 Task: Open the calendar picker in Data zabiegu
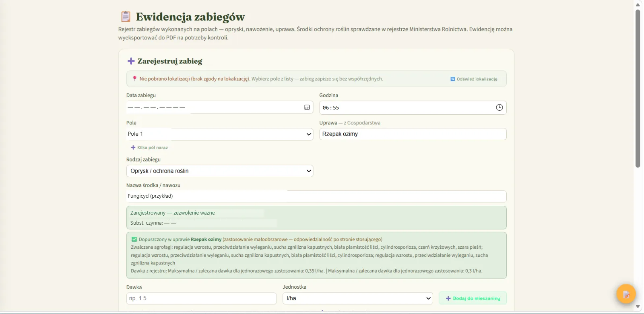click(x=307, y=107)
